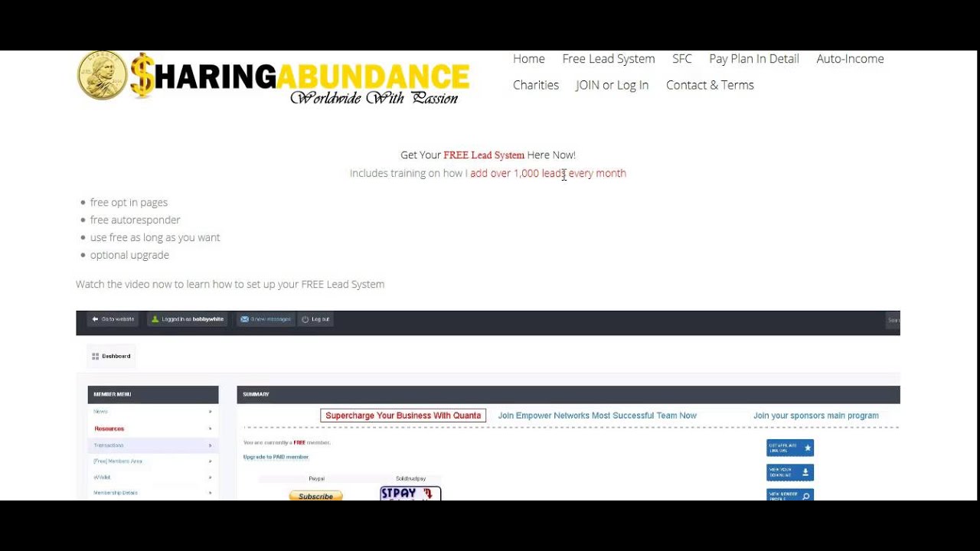Viewport: 980px width, 551px height.
Task: Click the power icon beside Log out
Action: 305,319
